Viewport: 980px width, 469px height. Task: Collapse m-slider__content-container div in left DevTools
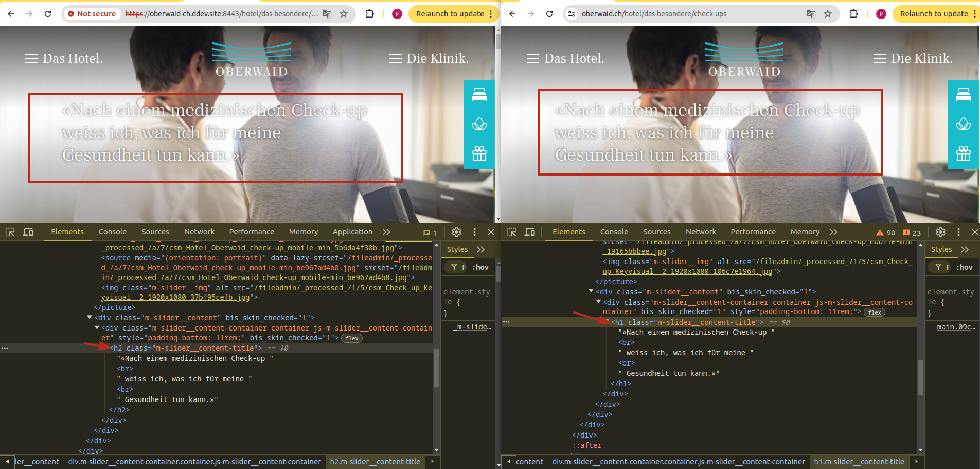[97, 328]
